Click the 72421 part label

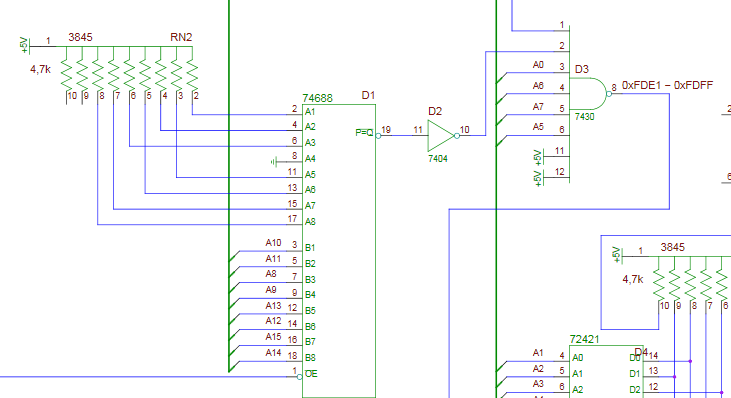coord(585,339)
